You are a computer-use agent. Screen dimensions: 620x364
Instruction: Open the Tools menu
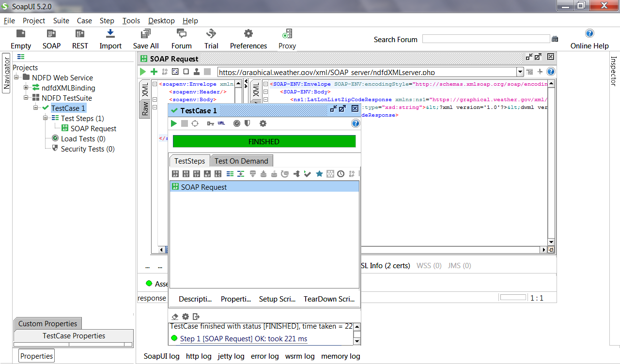[131, 21]
